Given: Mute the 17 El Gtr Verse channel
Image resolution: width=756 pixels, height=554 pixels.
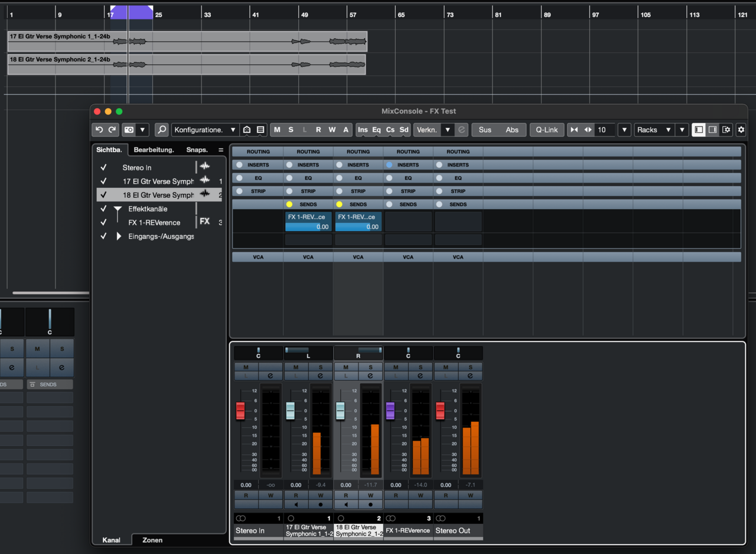Looking at the screenshot, I should [x=296, y=367].
